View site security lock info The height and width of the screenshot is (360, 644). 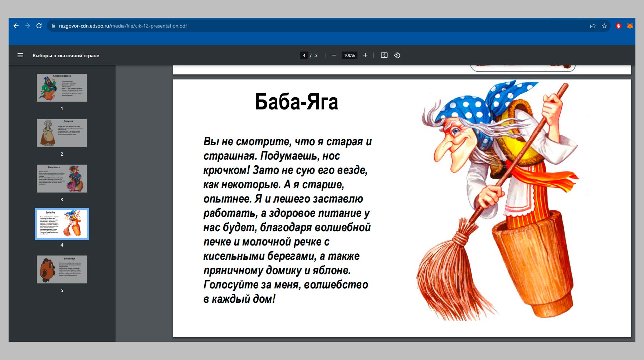[53, 26]
